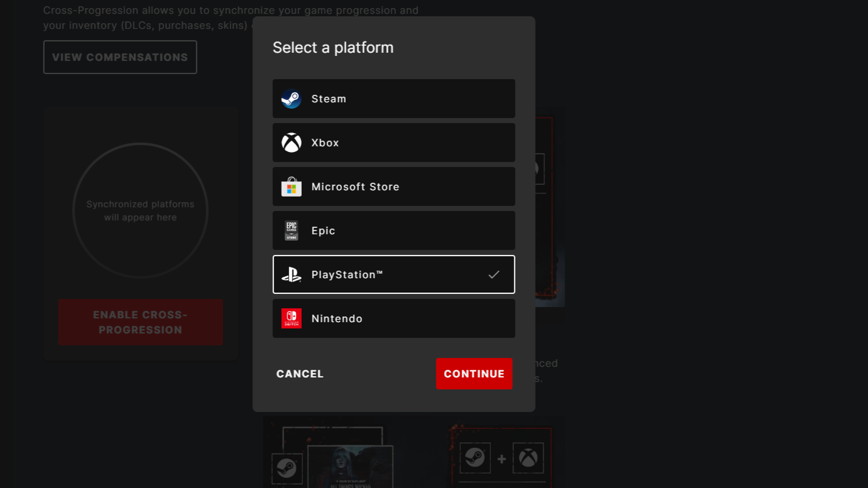Click the Enable Cross-Progression button
868x488 pixels.
(x=140, y=322)
